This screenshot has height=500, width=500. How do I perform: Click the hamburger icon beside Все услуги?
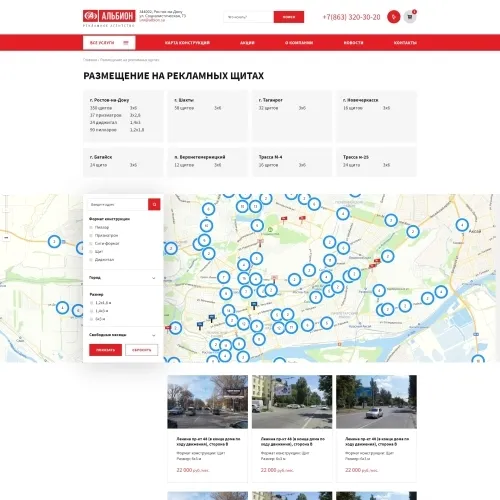pos(126,43)
